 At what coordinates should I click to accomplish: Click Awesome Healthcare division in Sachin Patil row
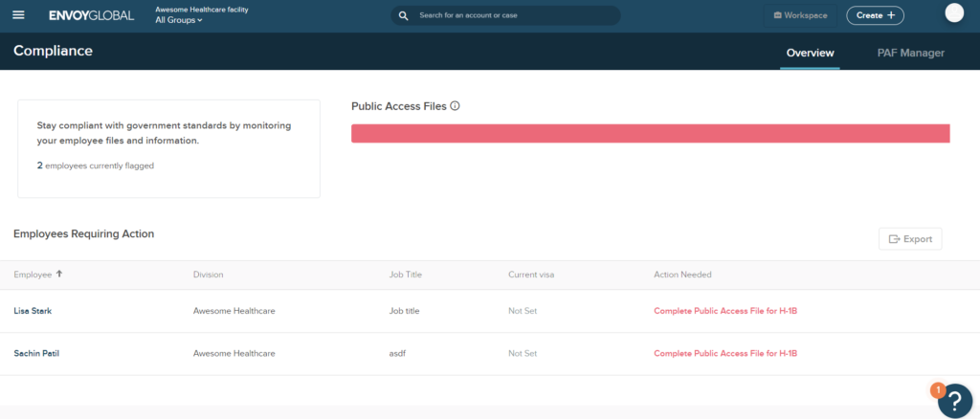234,353
